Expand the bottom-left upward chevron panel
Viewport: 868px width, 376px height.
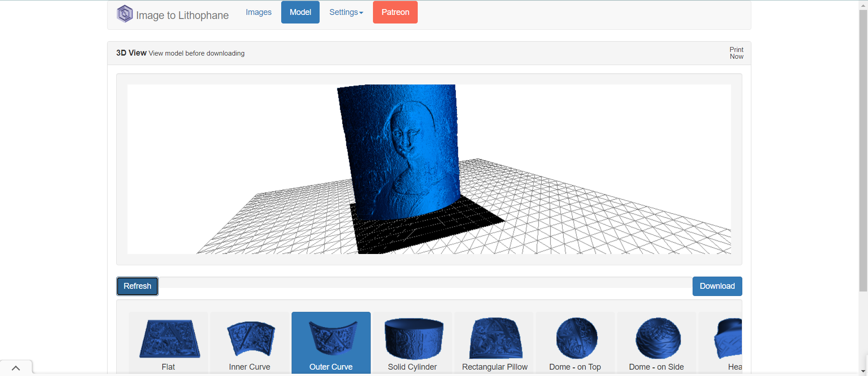pos(16,368)
